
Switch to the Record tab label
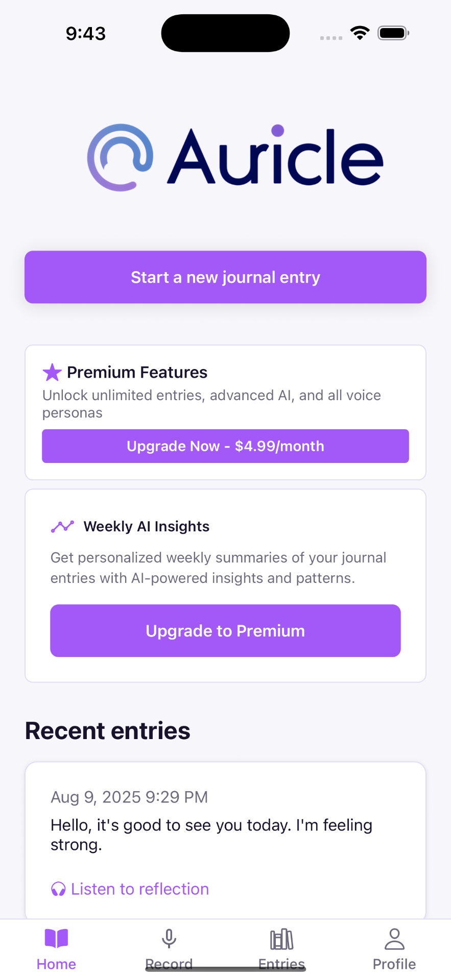pos(169,964)
